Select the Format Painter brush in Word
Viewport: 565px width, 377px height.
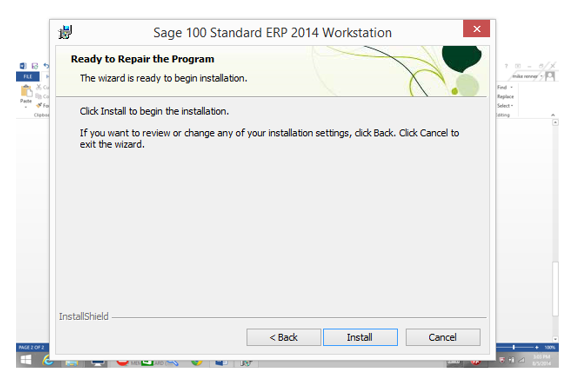tap(39, 105)
